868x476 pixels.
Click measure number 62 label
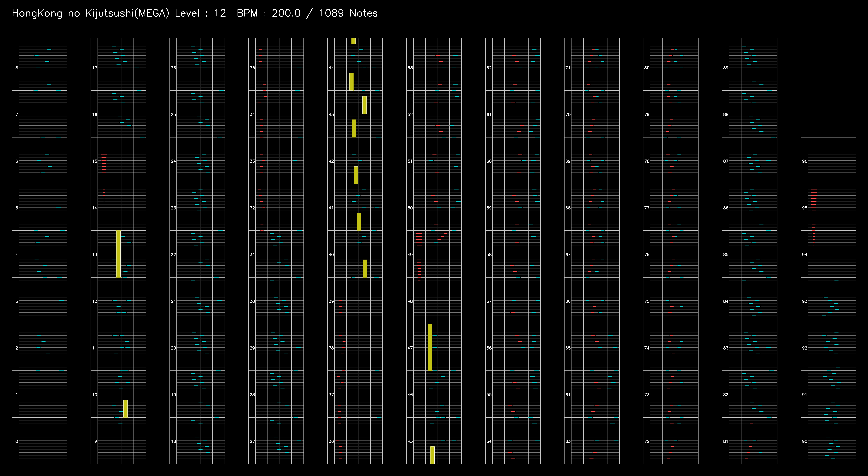point(489,68)
